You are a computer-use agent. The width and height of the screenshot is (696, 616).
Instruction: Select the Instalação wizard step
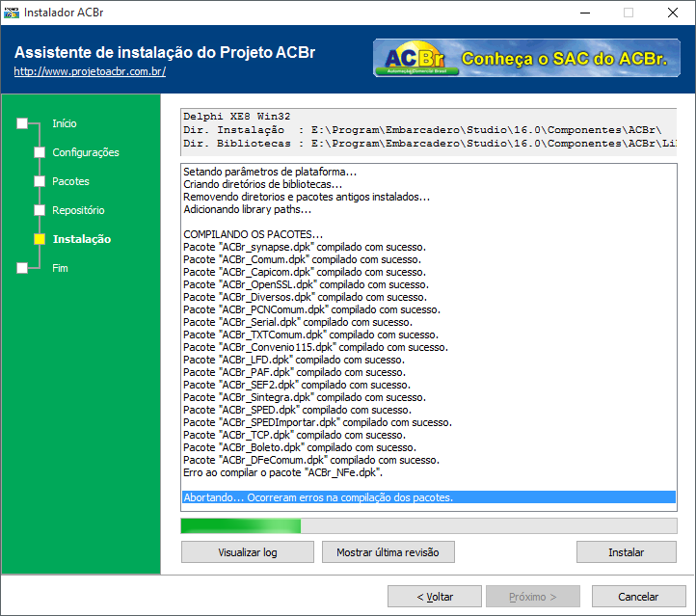click(x=82, y=239)
